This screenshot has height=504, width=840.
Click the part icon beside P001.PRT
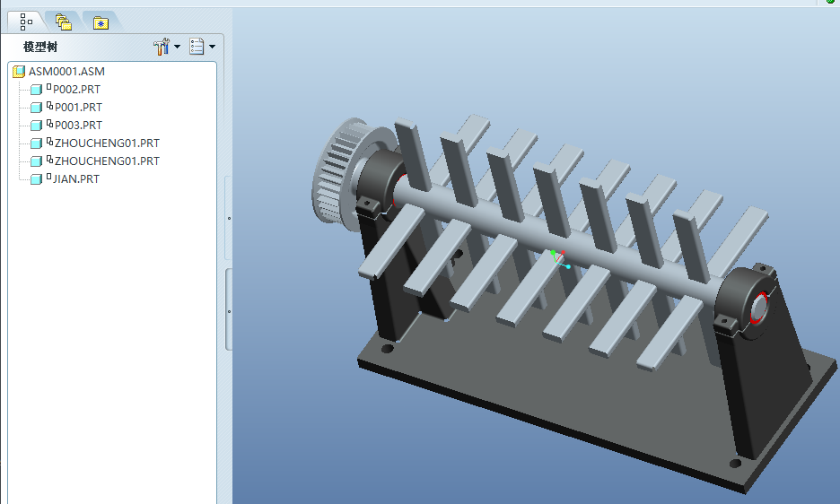pos(36,108)
